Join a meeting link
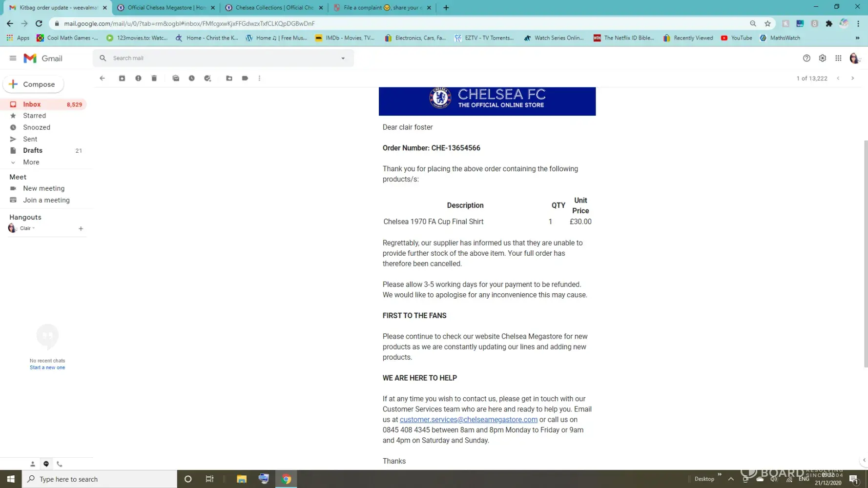 click(46, 200)
